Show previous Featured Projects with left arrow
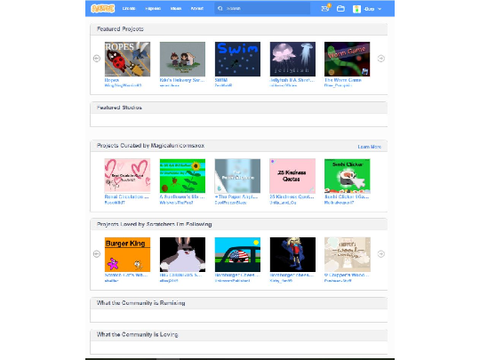 [x=97, y=59]
